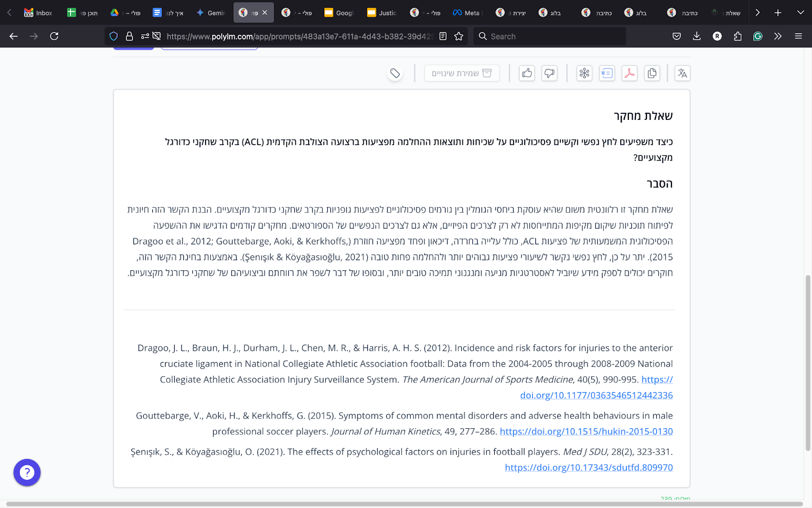Viewport: 812px width, 508px height.
Task: Open the hukin-2015-0130 DOI link
Action: [x=586, y=431]
